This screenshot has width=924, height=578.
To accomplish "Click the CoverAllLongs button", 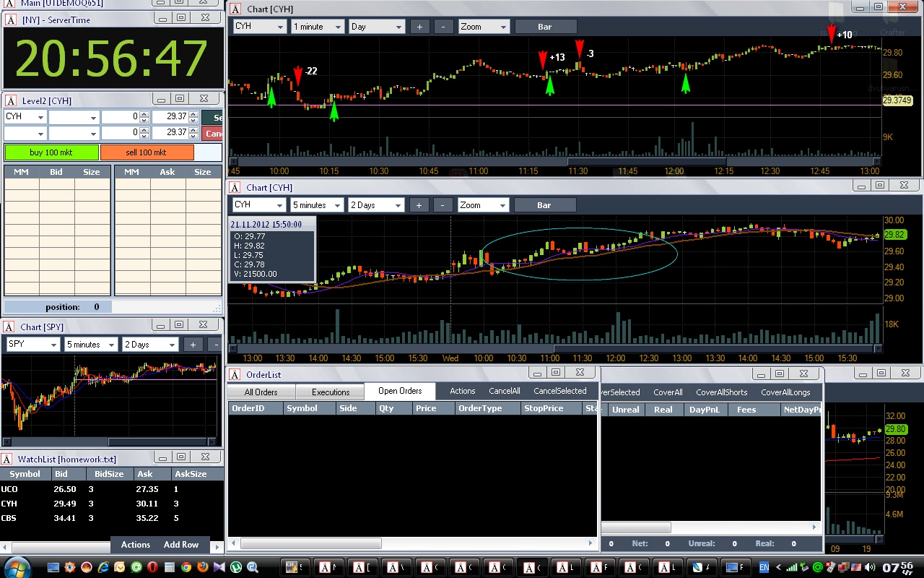I will tap(785, 392).
